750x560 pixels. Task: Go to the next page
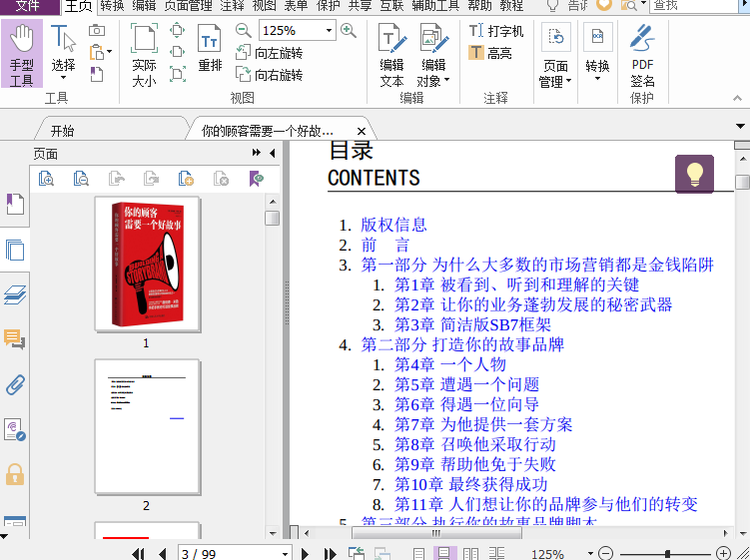(x=305, y=554)
